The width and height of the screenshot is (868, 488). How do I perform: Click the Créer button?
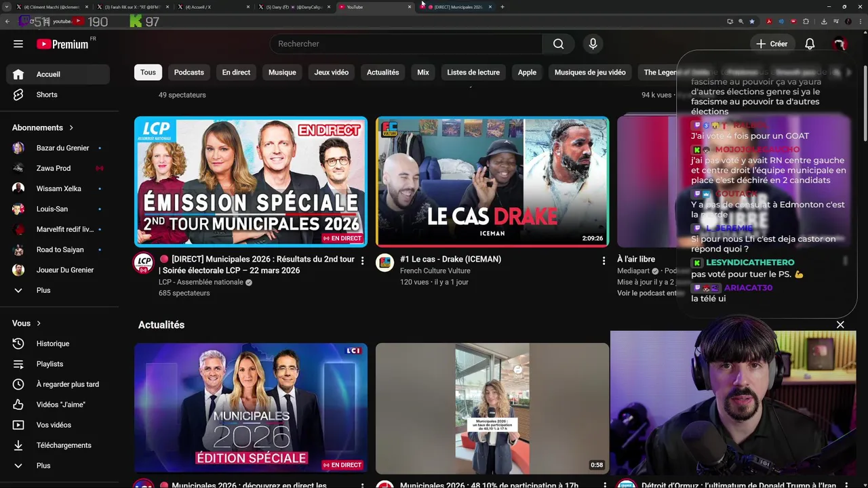tap(772, 44)
